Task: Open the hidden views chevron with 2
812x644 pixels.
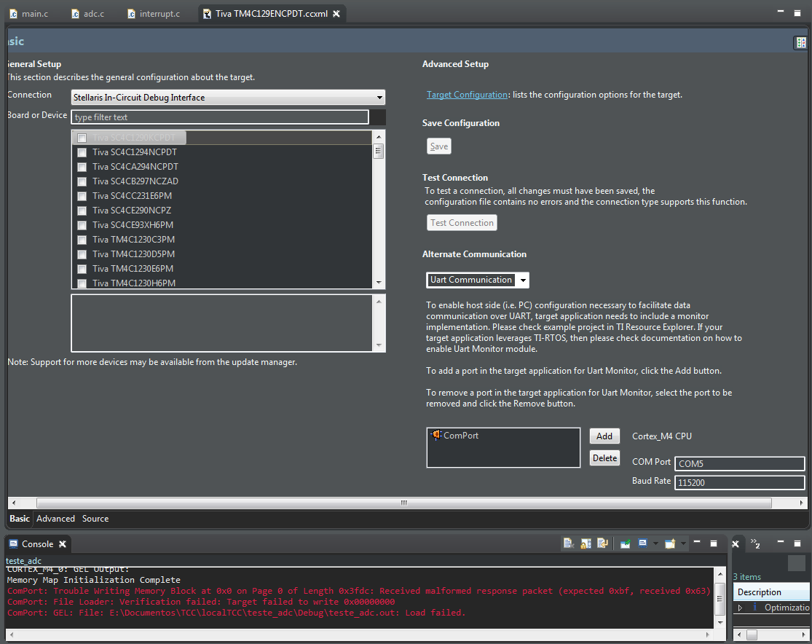Action: [x=755, y=543]
